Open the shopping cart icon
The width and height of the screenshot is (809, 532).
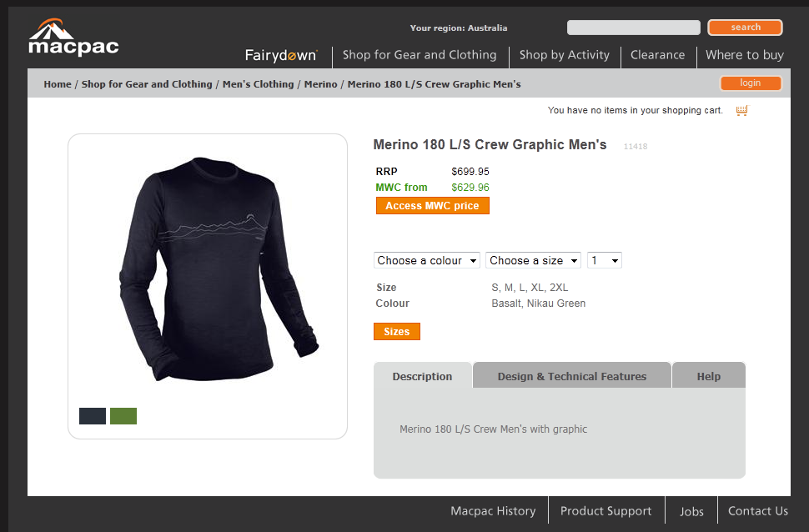click(742, 110)
